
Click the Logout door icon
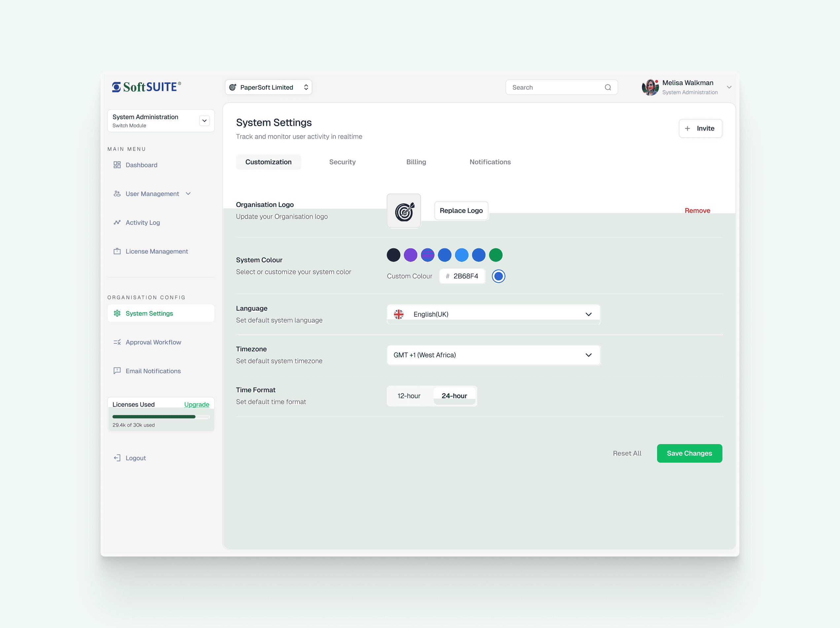117,458
